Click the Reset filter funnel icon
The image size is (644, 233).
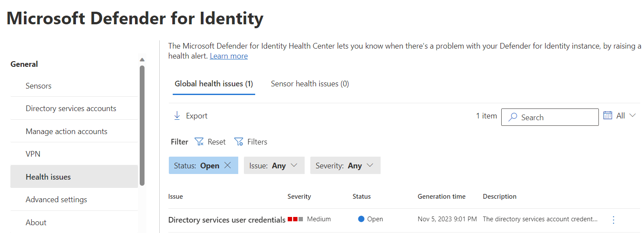(x=199, y=142)
